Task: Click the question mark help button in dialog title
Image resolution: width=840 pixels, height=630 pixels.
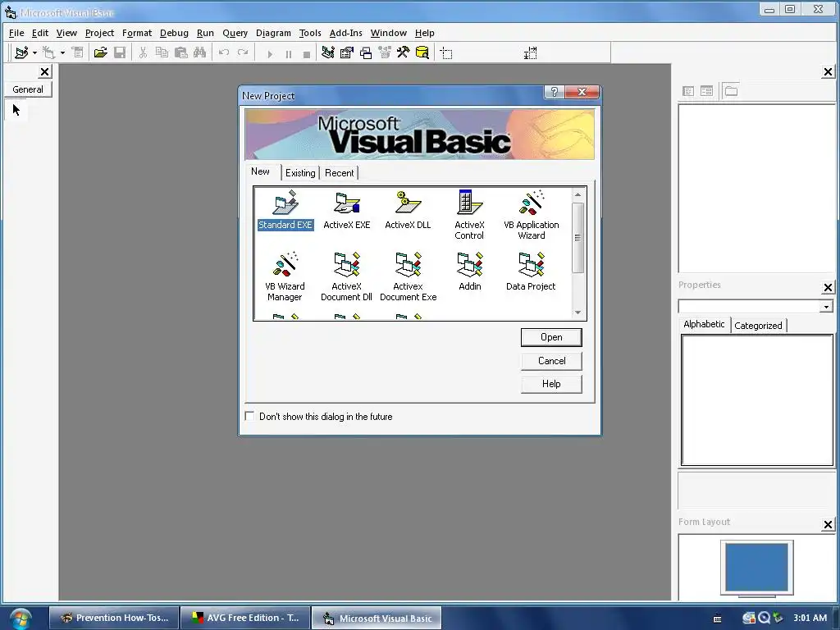Action: (554, 92)
